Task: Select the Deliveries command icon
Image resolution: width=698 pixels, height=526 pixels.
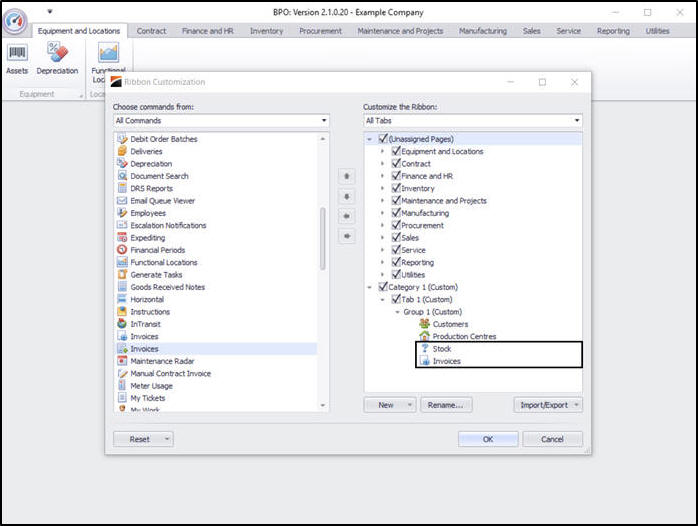Action: coord(122,151)
